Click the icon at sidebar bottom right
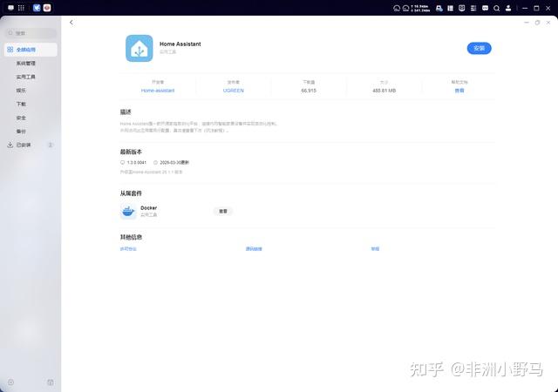Image resolution: width=558 pixels, height=392 pixels. (x=51, y=382)
